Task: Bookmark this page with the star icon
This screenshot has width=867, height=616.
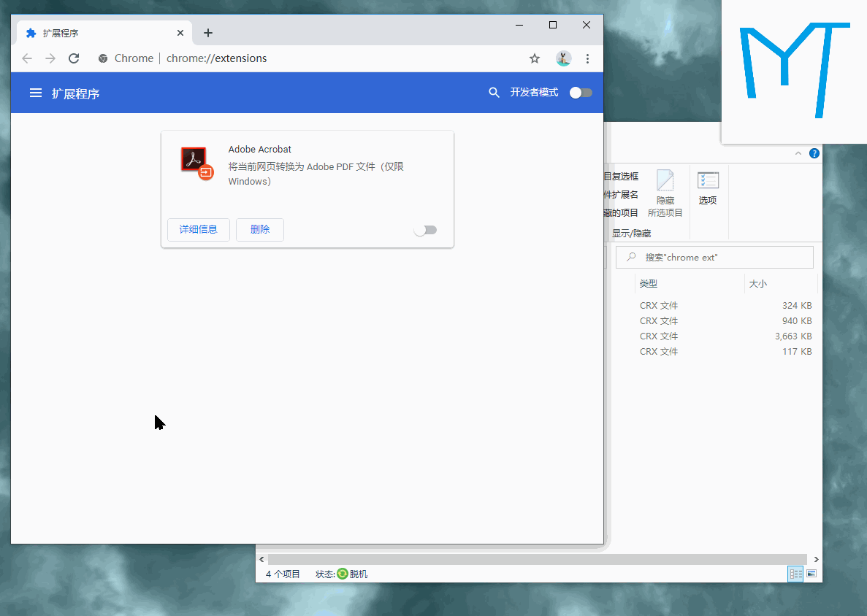Action: pyautogui.click(x=535, y=58)
